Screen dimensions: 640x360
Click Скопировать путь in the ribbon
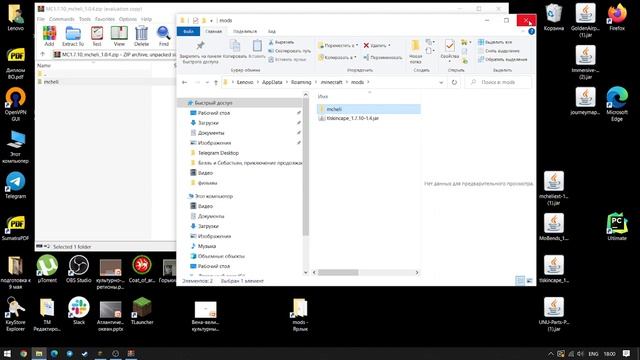(289, 51)
